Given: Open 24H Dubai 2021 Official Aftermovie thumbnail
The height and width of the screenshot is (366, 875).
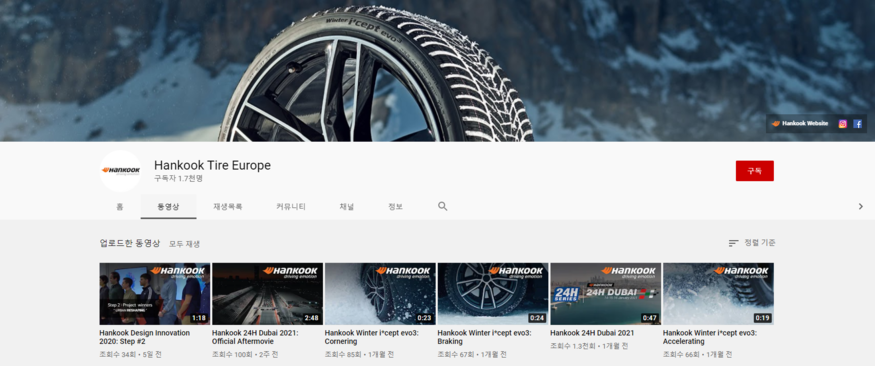Looking at the screenshot, I should coord(267,294).
